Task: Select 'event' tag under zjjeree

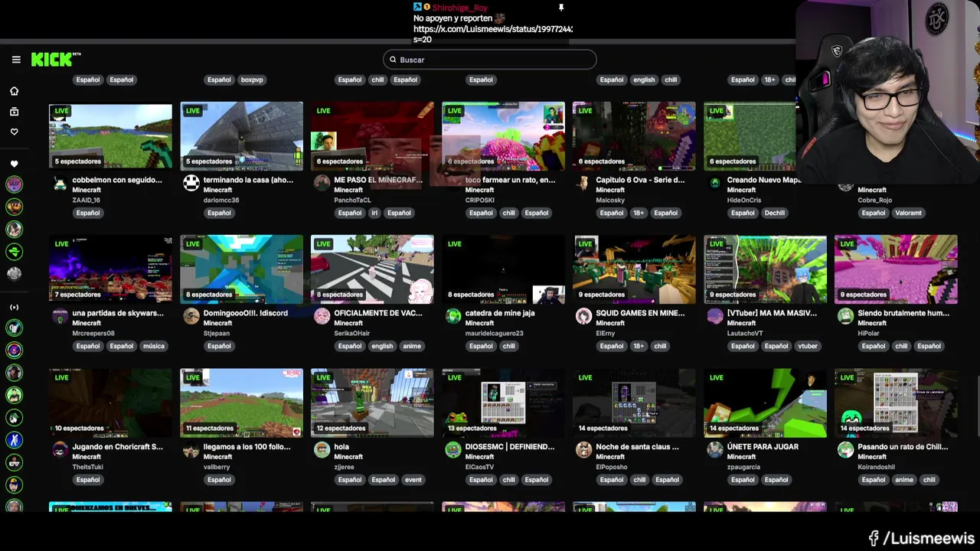Action: point(413,480)
